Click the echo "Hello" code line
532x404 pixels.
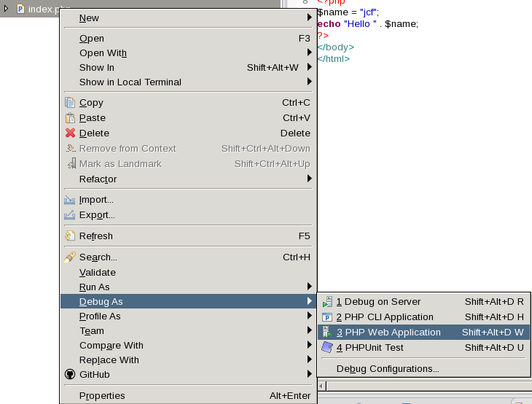pos(367,24)
